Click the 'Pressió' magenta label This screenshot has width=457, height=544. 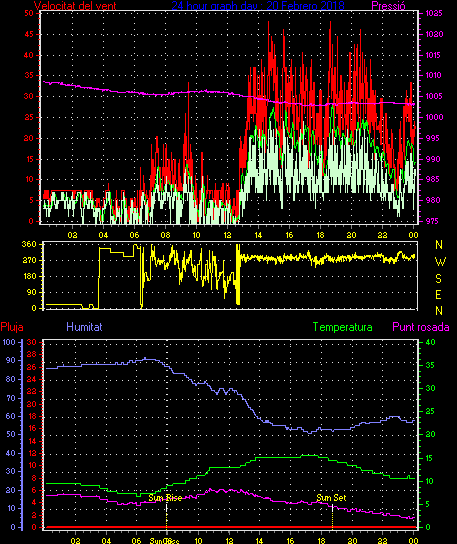pyautogui.click(x=388, y=6)
